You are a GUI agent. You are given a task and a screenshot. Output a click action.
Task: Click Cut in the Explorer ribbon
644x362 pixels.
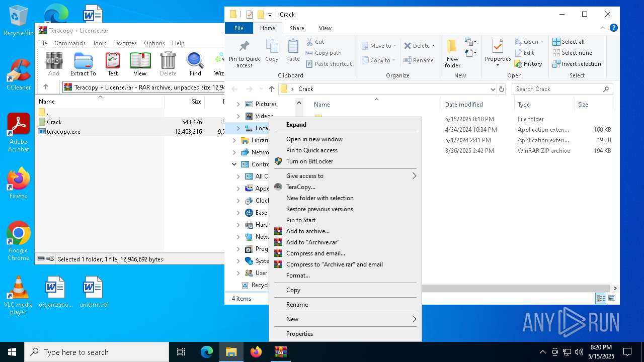click(x=315, y=42)
